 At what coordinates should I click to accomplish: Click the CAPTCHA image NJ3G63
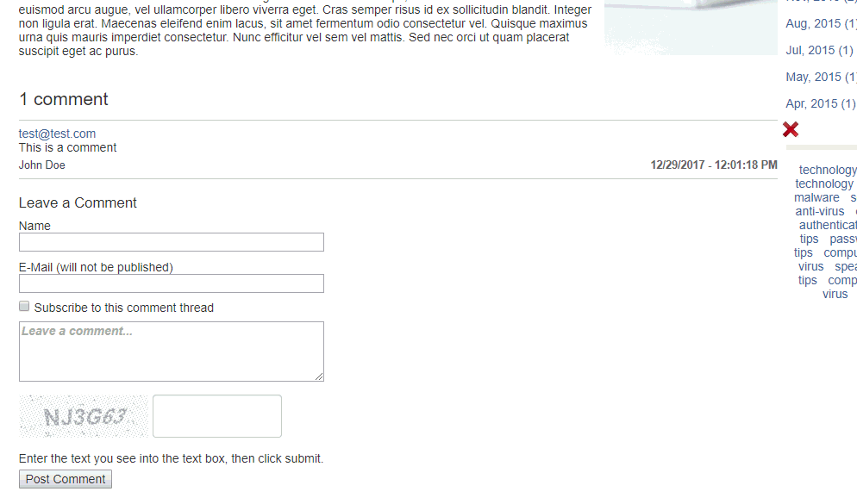click(x=84, y=416)
